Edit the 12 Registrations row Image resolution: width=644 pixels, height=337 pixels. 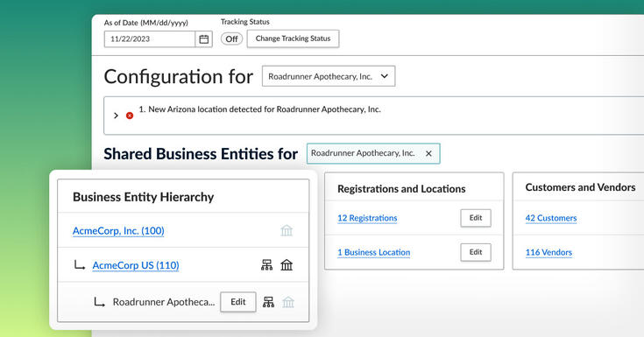coord(476,218)
